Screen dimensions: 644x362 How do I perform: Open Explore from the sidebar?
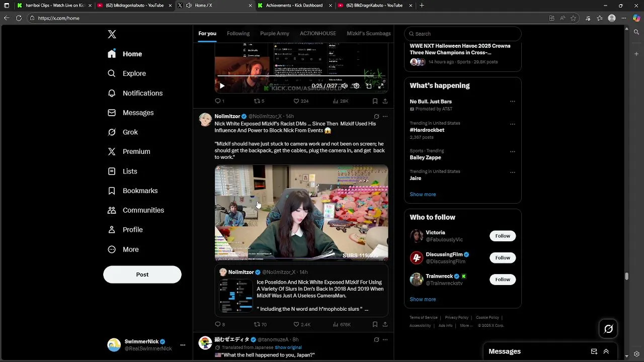tap(127, 73)
